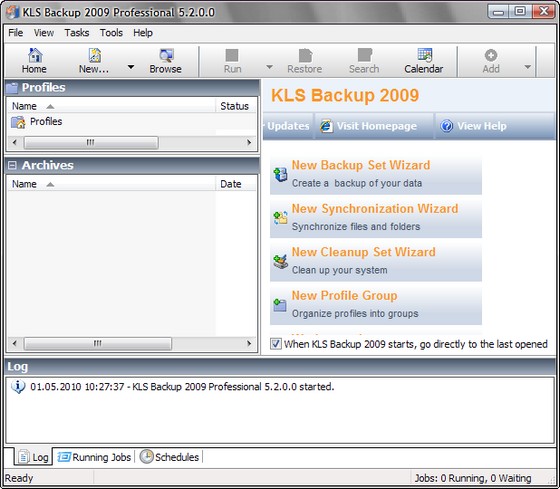Click the right scroll arrow in the Archives panel

click(x=249, y=344)
